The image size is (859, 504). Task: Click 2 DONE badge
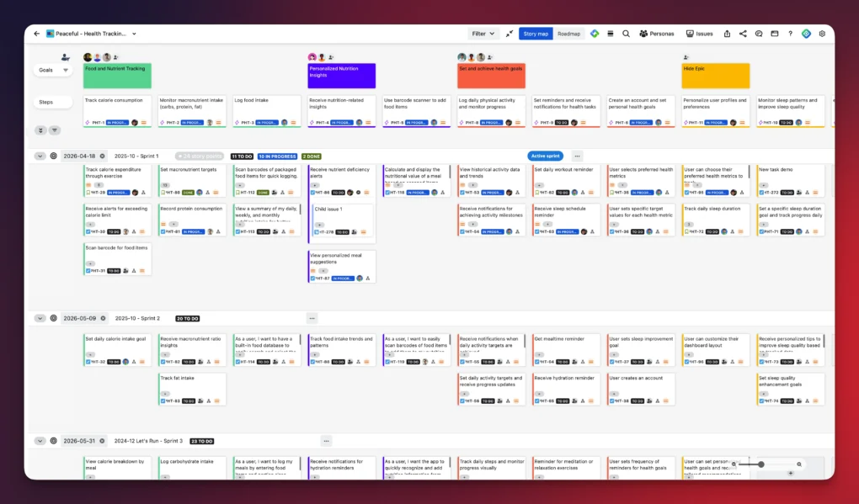[x=311, y=156]
